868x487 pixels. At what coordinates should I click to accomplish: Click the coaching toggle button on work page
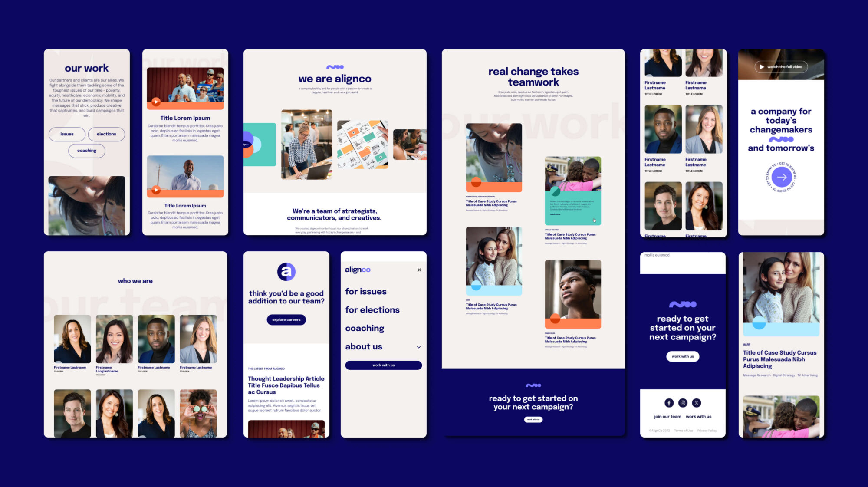pyautogui.click(x=86, y=150)
